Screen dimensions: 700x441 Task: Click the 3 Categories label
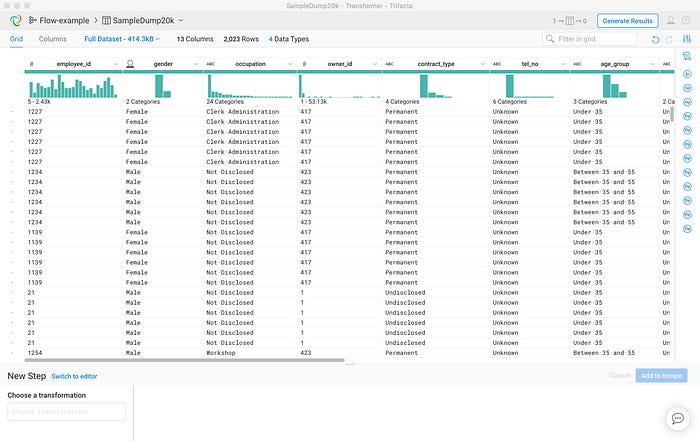(x=590, y=102)
